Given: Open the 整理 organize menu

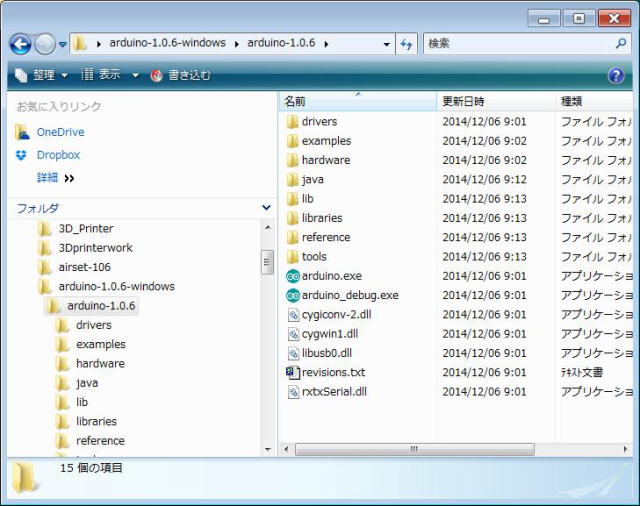Looking at the screenshot, I should (41, 75).
